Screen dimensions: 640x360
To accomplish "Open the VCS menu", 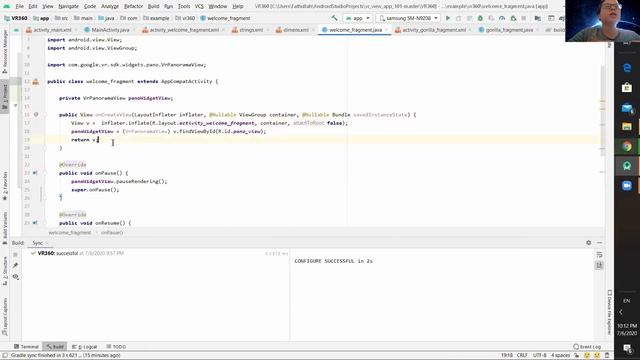I will tap(199, 6).
